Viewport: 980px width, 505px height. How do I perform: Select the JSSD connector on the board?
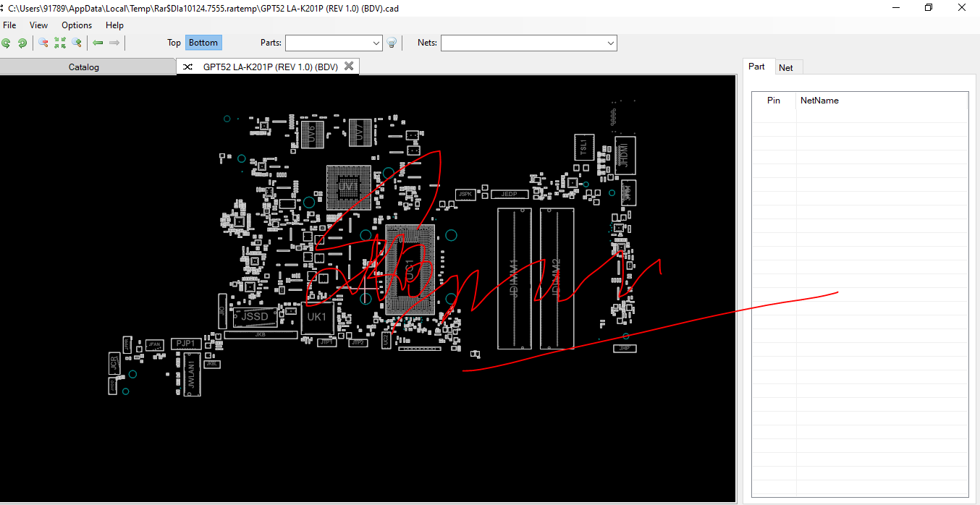tap(255, 317)
